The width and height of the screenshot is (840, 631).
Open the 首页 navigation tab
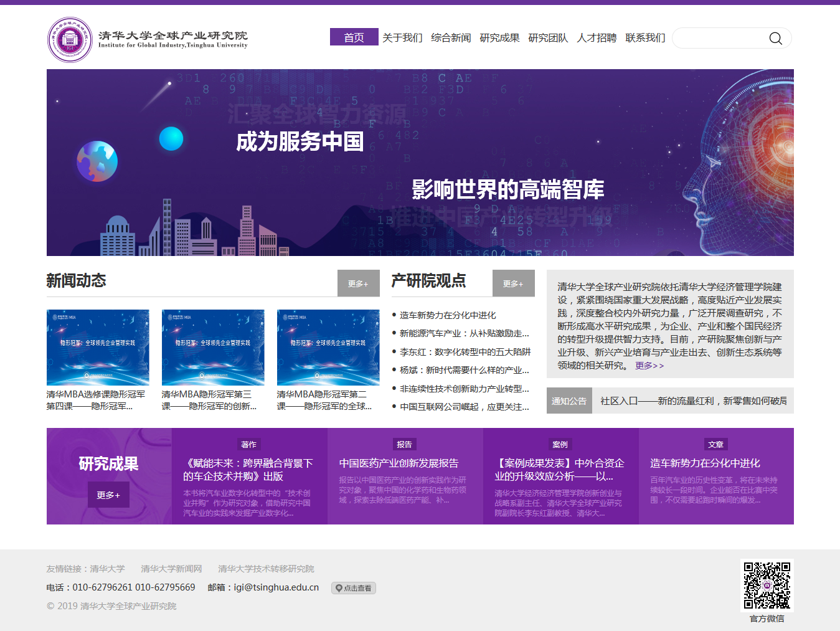pyautogui.click(x=354, y=37)
